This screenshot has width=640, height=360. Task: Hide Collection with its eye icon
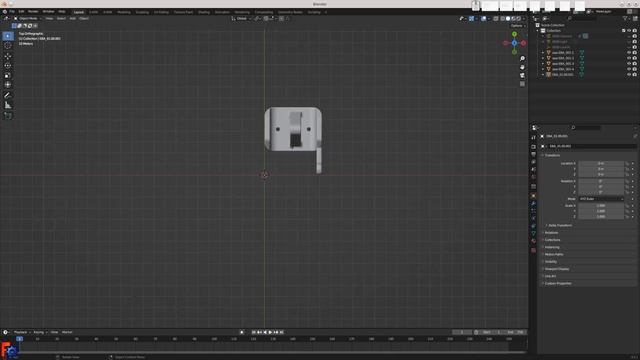[x=629, y=31]
